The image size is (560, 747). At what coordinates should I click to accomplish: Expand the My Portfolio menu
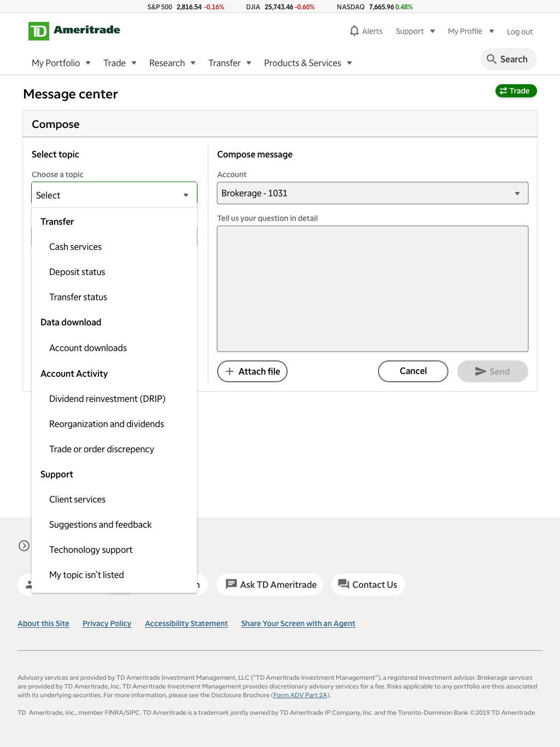tap(61, 63)
